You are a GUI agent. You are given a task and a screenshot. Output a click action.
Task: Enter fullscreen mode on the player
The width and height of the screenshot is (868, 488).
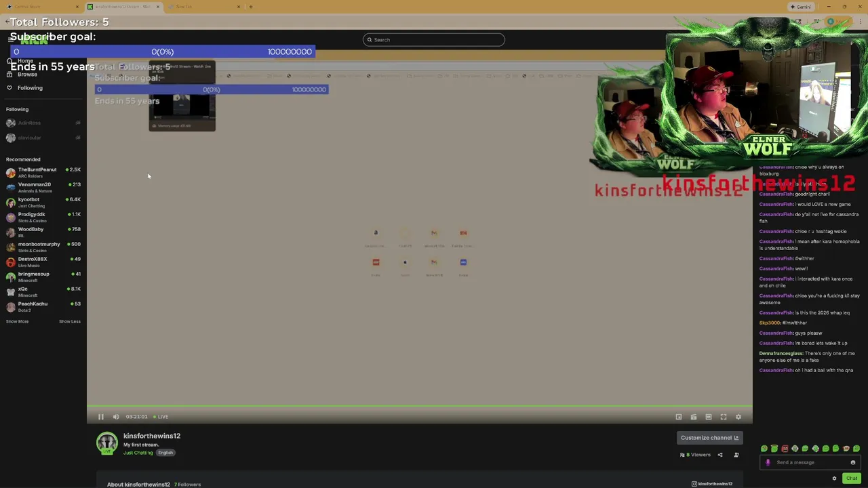(x=724, y=417)
